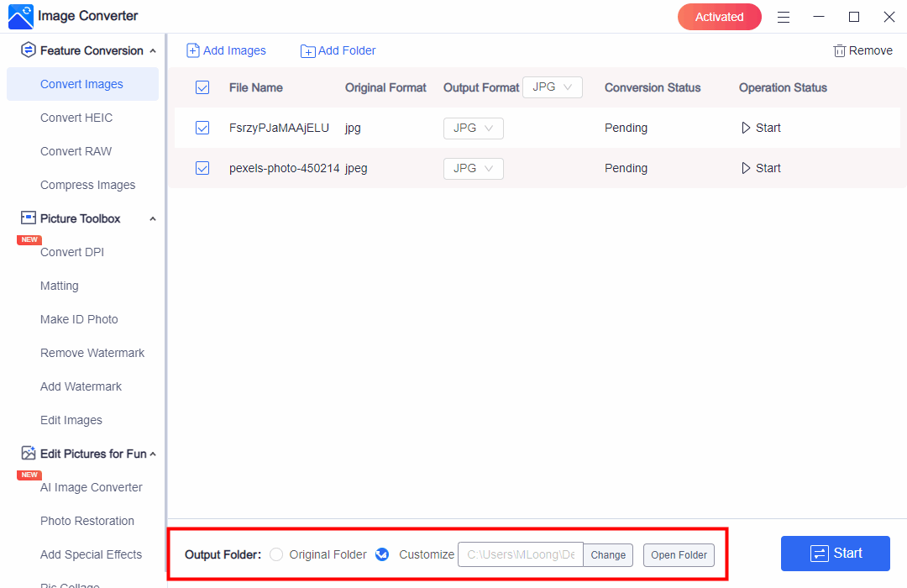
Task: Click the Picture Toolbox section icon
Action: [x=29, y=218]
